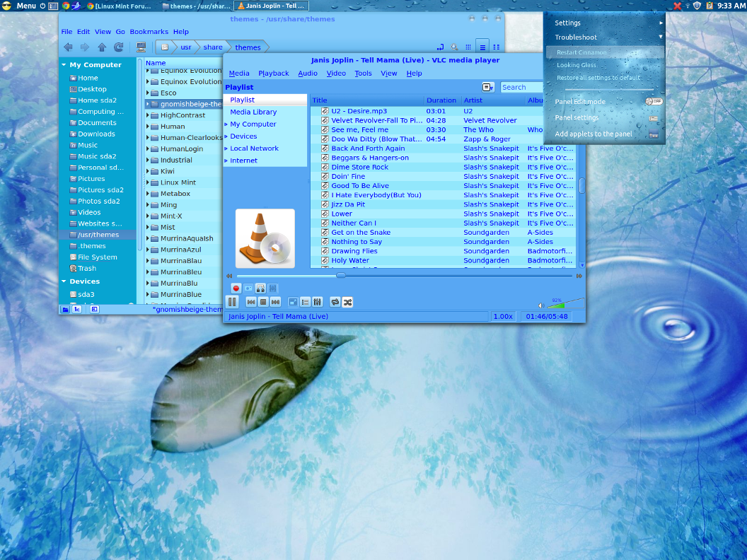Open the VLC Media menu
Viewport: 747px width, 560px height.
tap(239, 74)
